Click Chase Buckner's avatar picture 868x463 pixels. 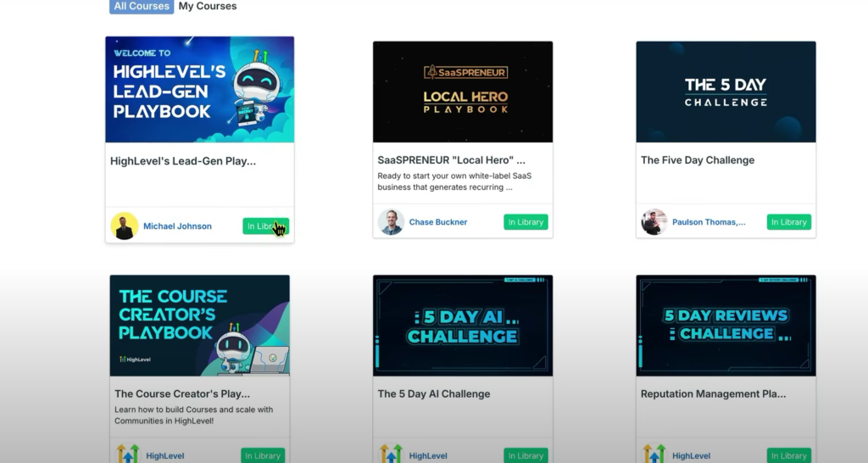391,222
